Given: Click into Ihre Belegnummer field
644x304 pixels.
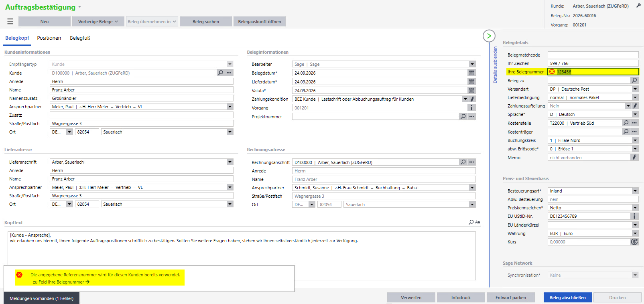Looking at the screenshot, I should click(x=593, y=72).
